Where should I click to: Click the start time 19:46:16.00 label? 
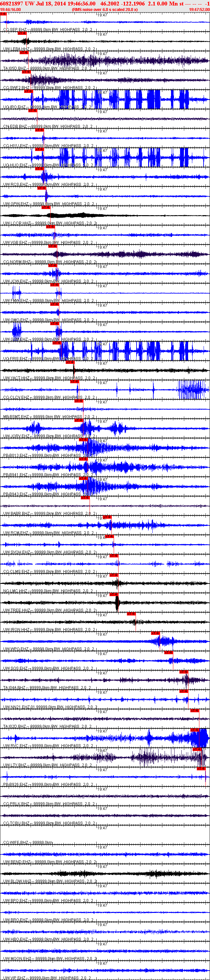pos(10,9)
